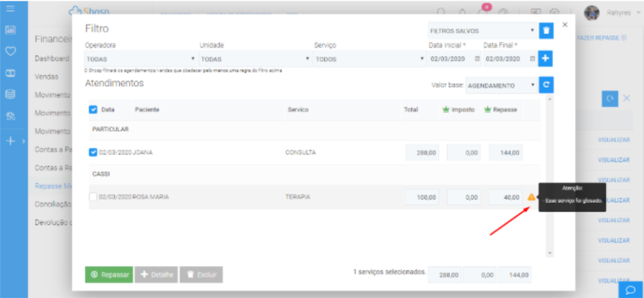Image resolution: width=644 pixels, height=298 pixels.
Task: Open the chat bubble support icon
Action: click(x=631, y=289)
